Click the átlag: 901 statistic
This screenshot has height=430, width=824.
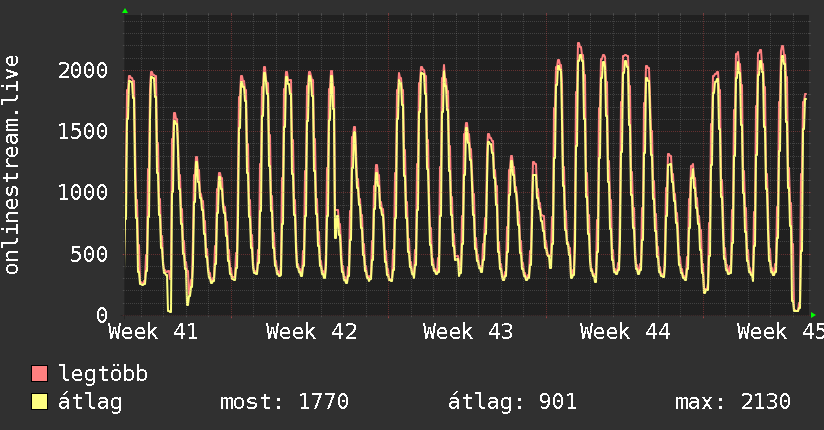(x=512, y=402)
